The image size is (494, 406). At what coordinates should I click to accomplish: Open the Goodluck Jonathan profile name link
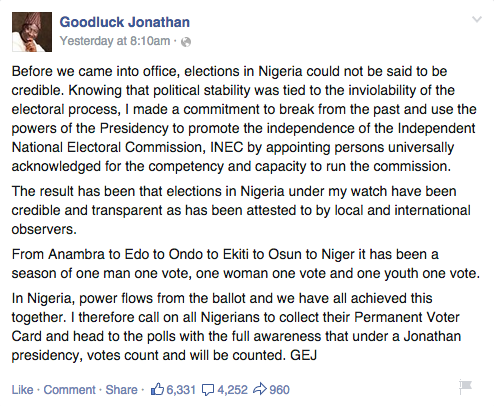click(x=125, y=22)
